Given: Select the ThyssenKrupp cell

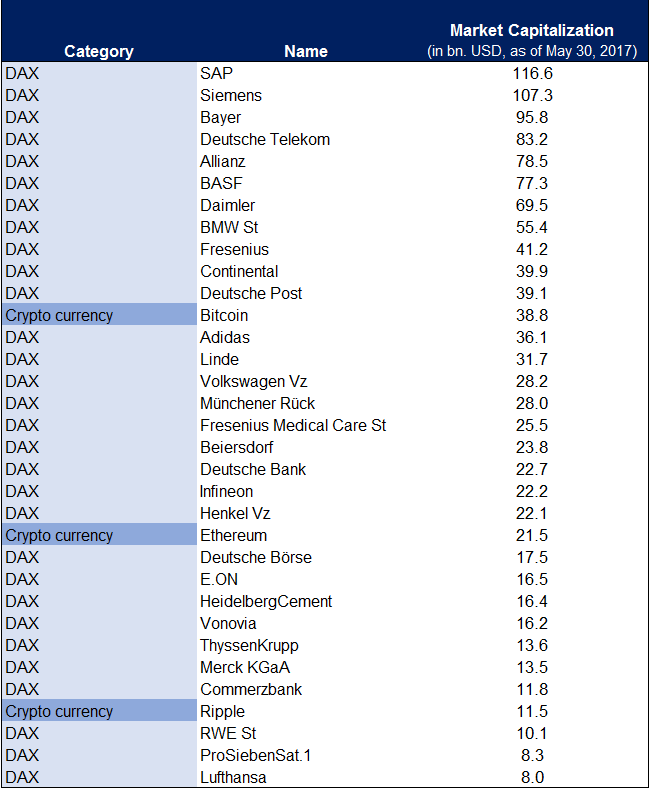Looking at the screenshot, I should (249, 646).
